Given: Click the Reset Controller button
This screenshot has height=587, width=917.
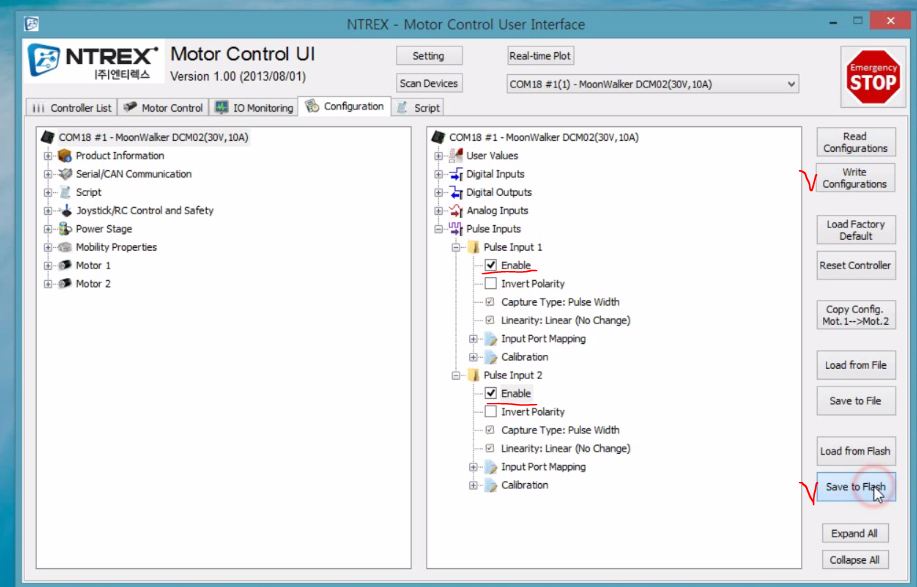Looking at the screenshot, I should [855, 265].
